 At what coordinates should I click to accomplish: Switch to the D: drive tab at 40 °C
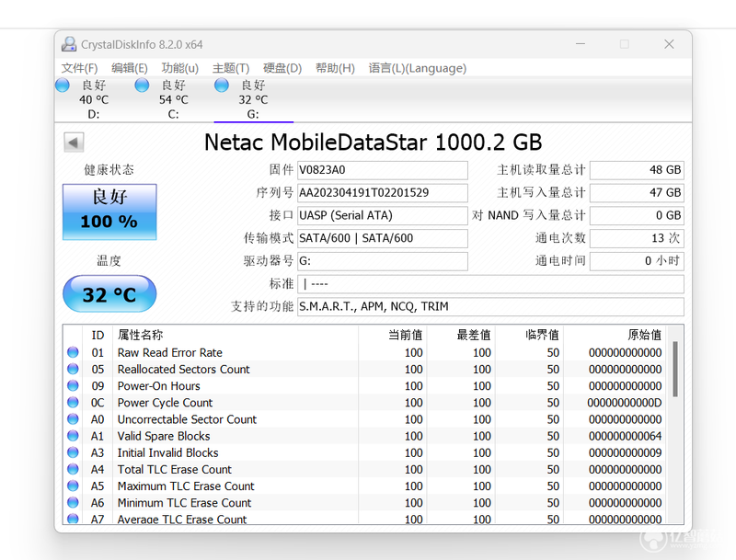point(94,99)
